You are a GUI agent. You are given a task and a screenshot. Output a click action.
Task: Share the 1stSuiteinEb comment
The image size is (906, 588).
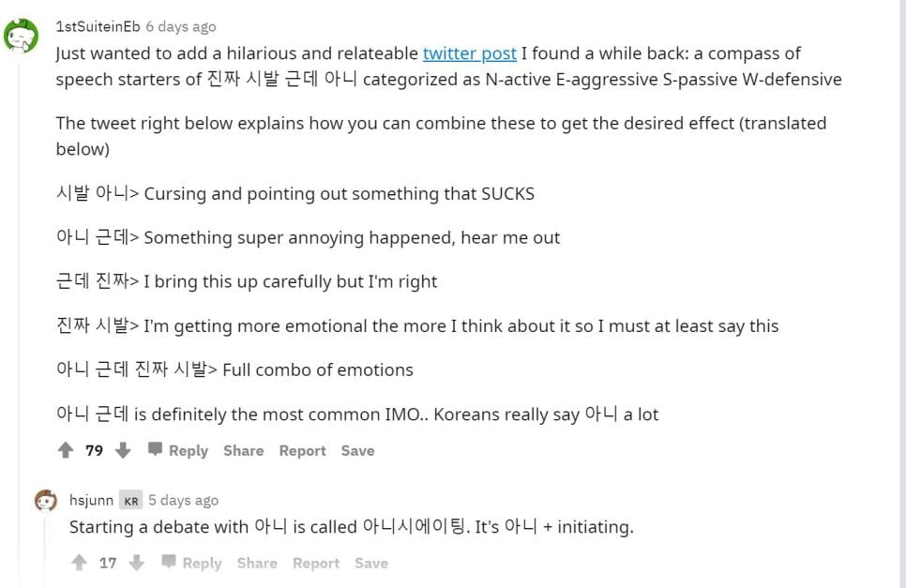243,450
